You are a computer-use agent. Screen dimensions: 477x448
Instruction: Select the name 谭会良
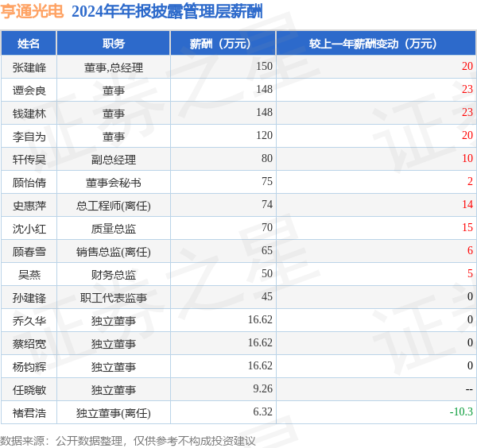point(29,91)
